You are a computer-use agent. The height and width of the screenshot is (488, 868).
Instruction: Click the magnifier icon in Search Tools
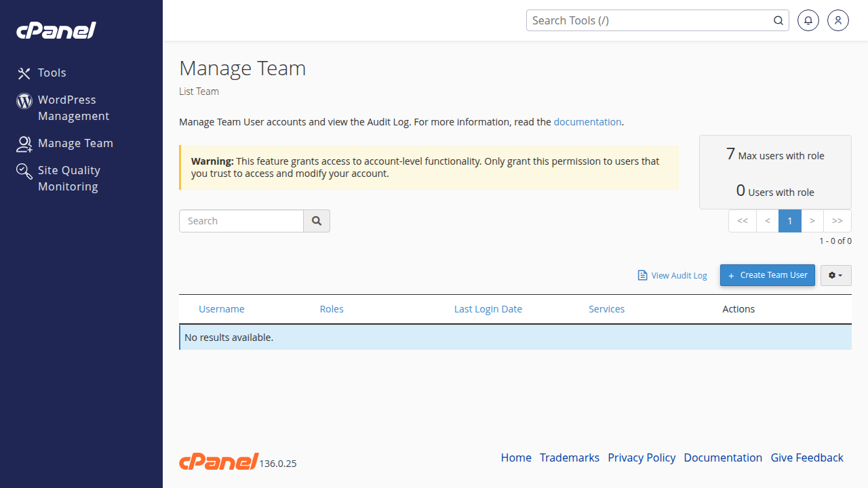tap(778, 20)
